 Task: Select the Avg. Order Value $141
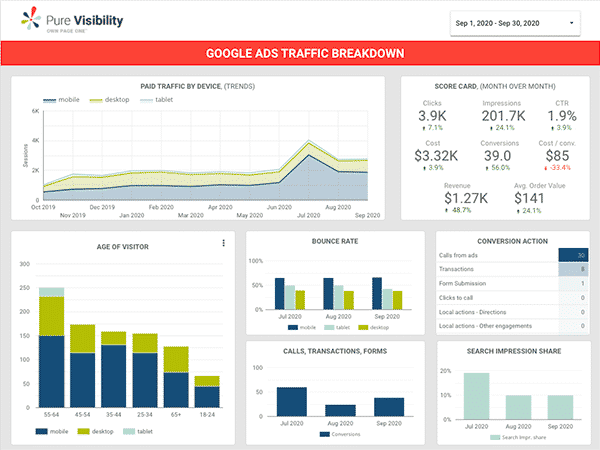[529, 198]
